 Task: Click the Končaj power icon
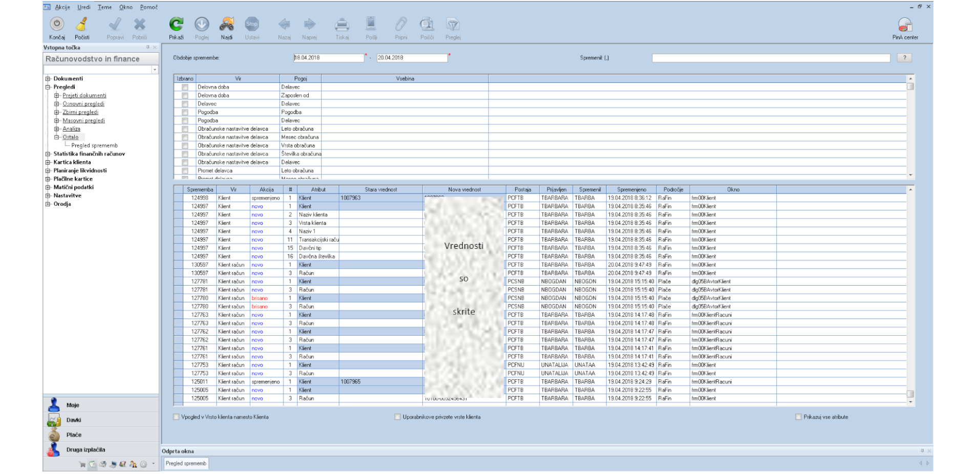[57, 24]
